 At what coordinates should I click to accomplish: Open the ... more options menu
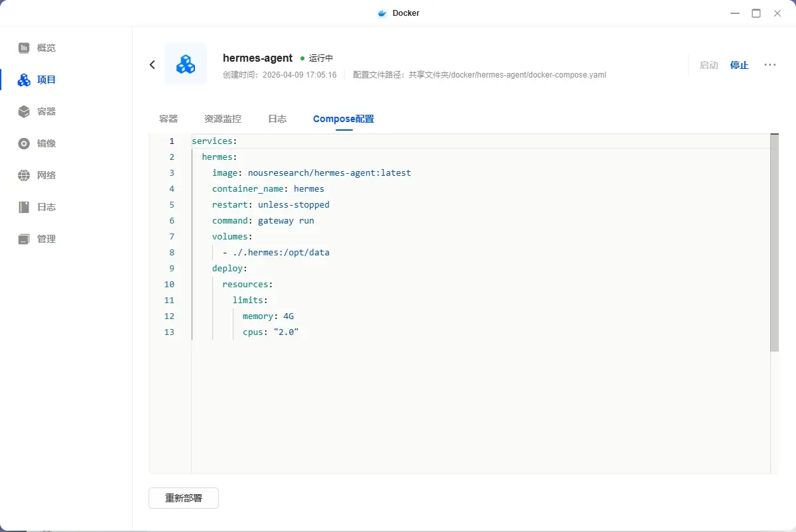(x=769, y=65)
